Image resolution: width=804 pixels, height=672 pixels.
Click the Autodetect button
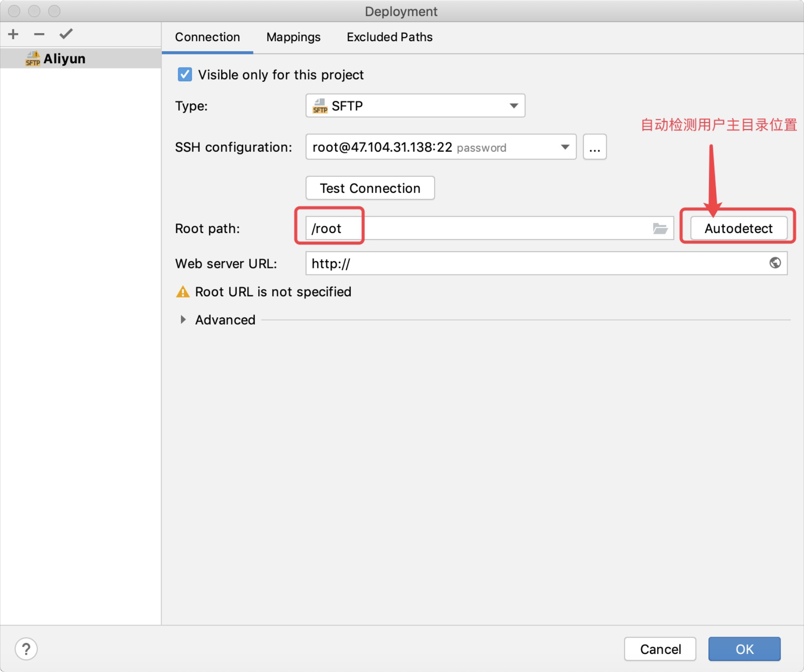pos(739,228)
